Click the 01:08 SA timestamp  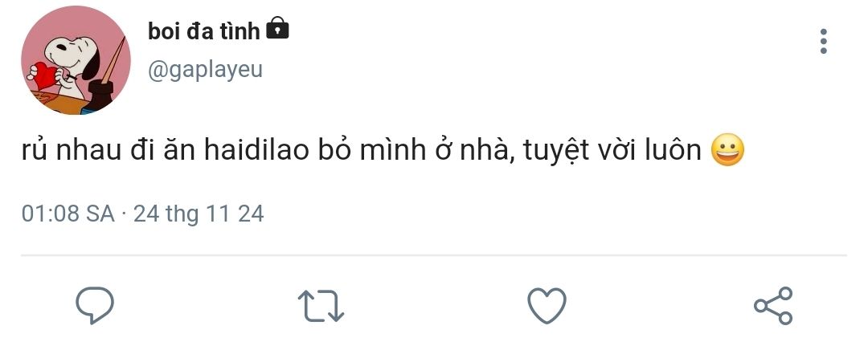click(x=68, y=214)
